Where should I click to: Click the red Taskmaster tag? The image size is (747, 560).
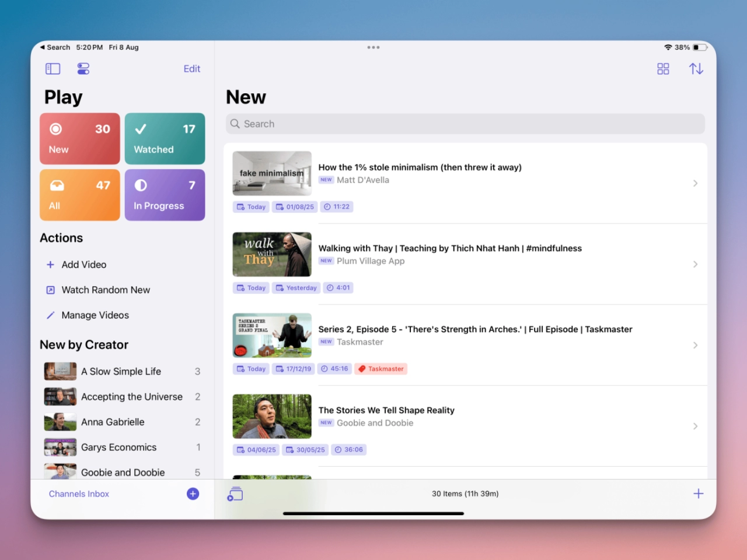coord(381,369)
